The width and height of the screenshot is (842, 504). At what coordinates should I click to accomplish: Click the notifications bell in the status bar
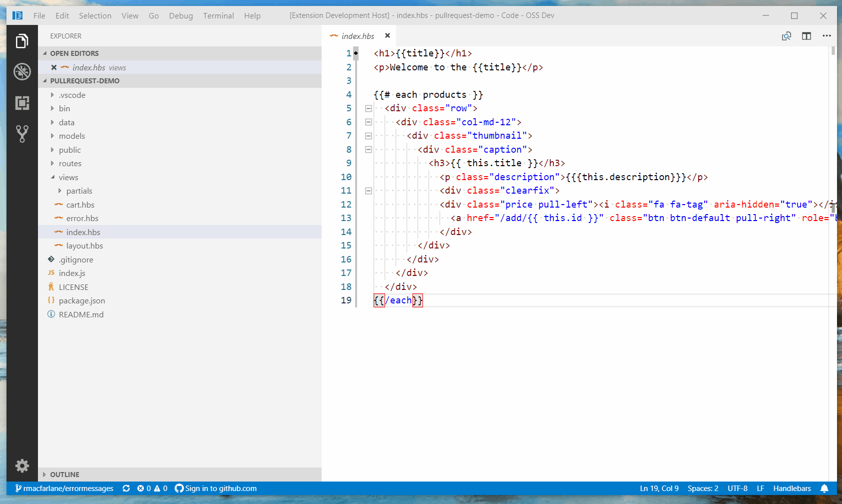point(824,489)
